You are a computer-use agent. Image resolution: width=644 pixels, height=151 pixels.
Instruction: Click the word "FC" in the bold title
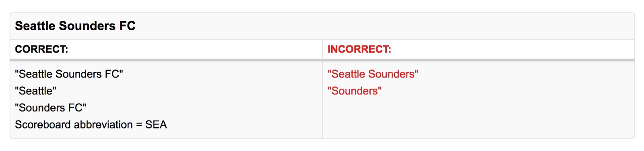coord(127,26)
